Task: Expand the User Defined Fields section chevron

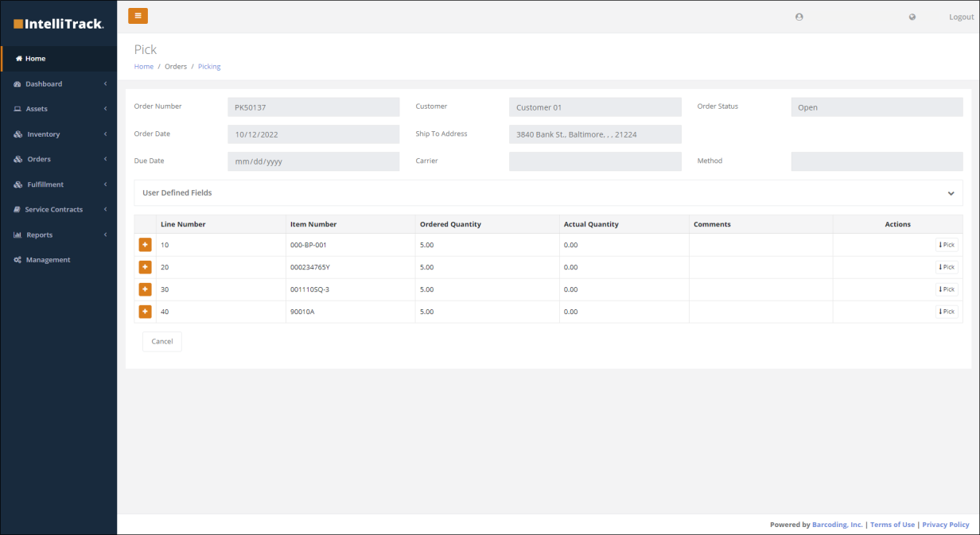Action: 951,193
